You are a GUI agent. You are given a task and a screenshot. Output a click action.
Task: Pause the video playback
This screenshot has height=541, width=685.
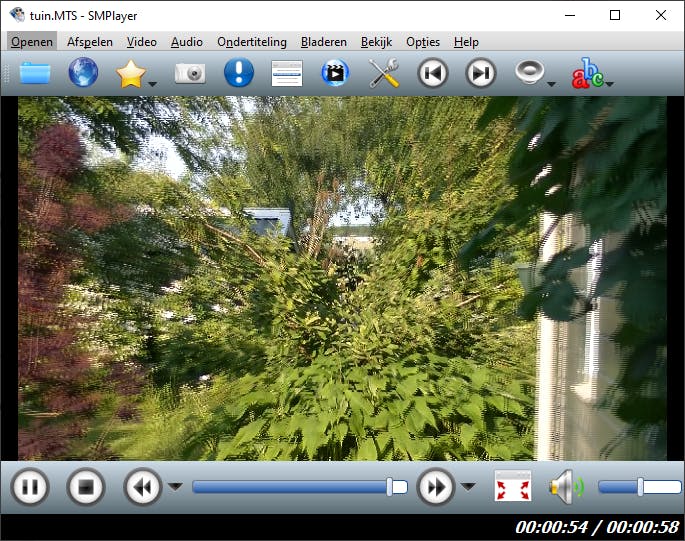[30, 487]
